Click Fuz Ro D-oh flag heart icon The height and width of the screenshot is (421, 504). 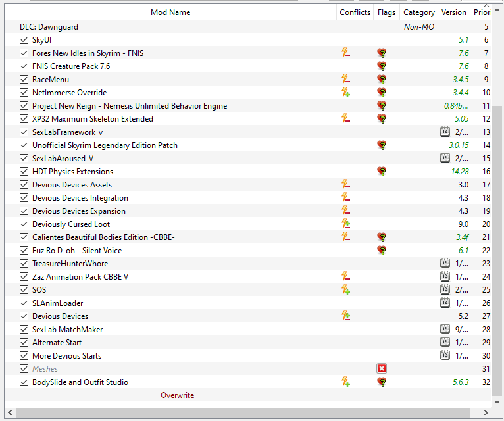(382, 251)
